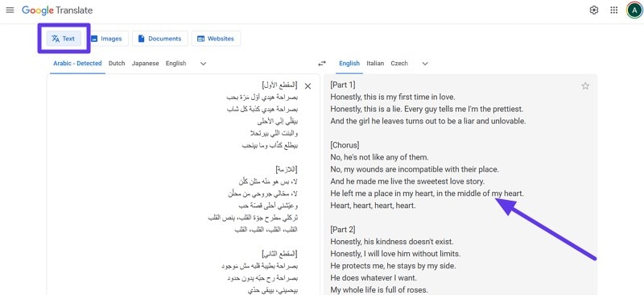Choose English as source language
Viewport: 644px width, 295px height.
click(x=175, y=64)
